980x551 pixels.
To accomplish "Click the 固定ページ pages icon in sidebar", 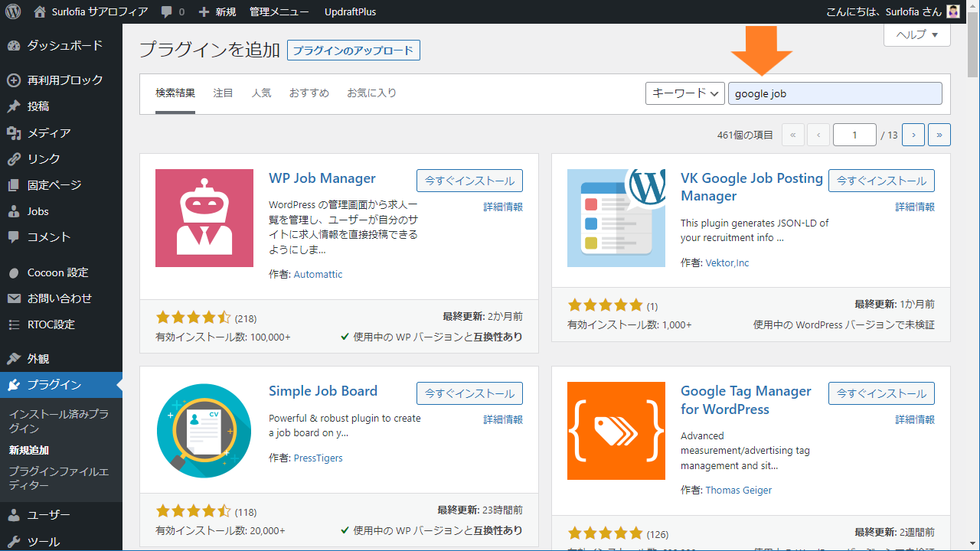I will tap(13, 185).
